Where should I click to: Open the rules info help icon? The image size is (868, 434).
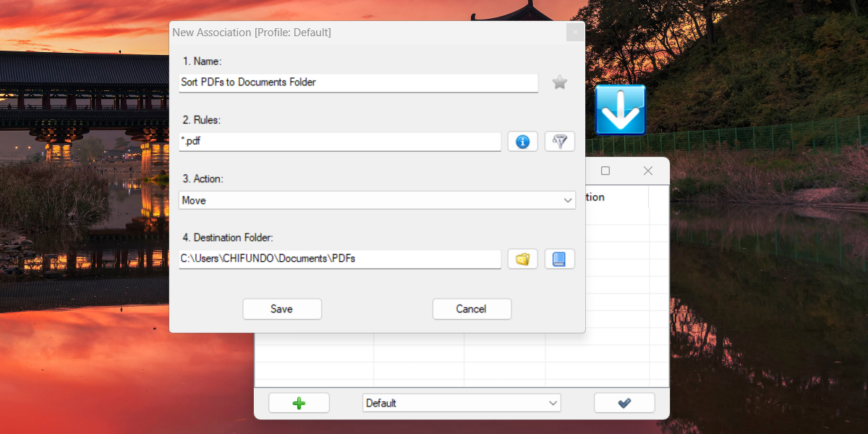[522, 142]
